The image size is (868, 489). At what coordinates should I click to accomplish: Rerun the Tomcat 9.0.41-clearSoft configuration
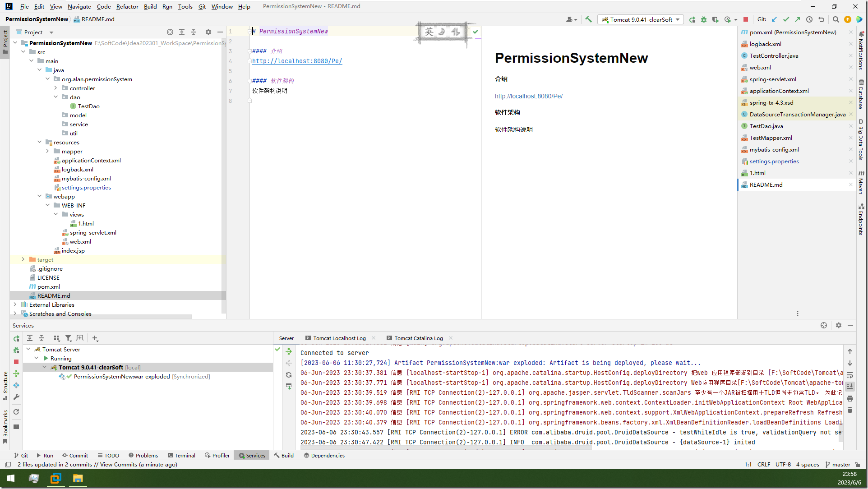(x=692, y=19)
